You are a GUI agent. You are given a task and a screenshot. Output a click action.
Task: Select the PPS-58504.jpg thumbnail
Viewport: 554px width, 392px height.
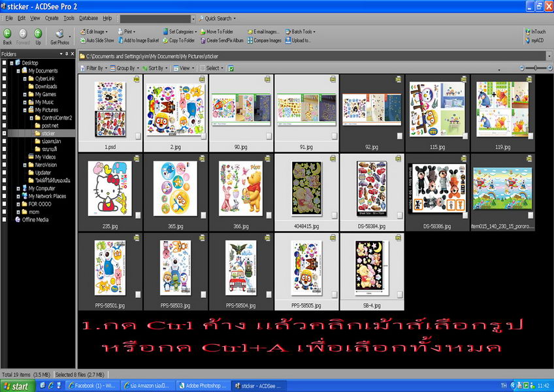pyautogui.click(x=241, y=272)
